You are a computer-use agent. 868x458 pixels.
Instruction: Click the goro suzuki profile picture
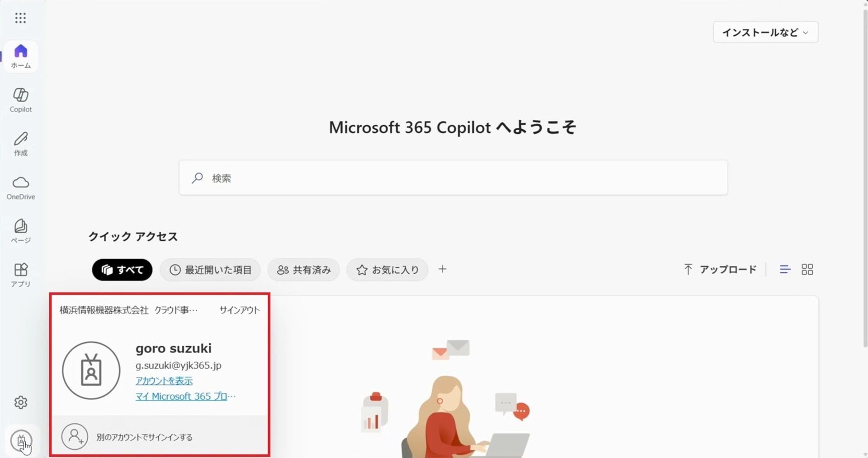point(91,370)
